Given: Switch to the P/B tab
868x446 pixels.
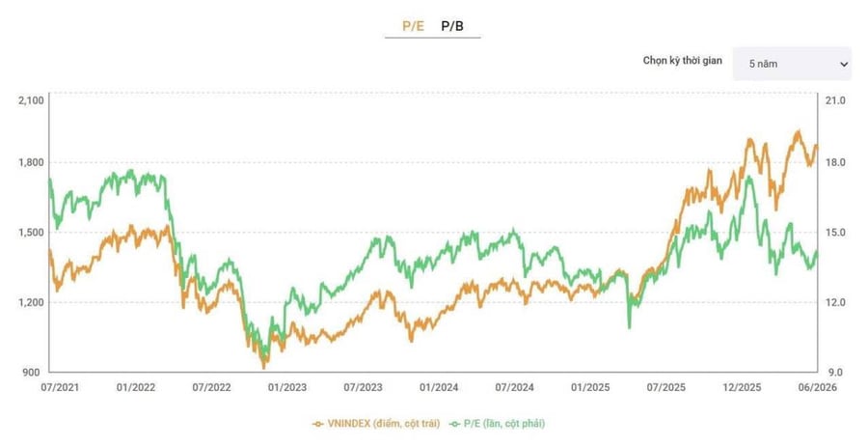Looking at the screenshot, I should [451, 26].
